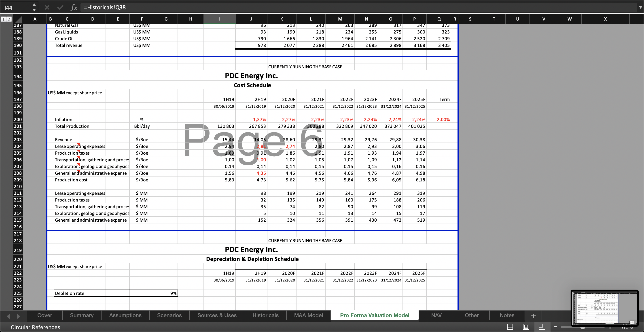Select the Pro Forma Valuation Model tab
644x332 pixels.
click(375, 315)
